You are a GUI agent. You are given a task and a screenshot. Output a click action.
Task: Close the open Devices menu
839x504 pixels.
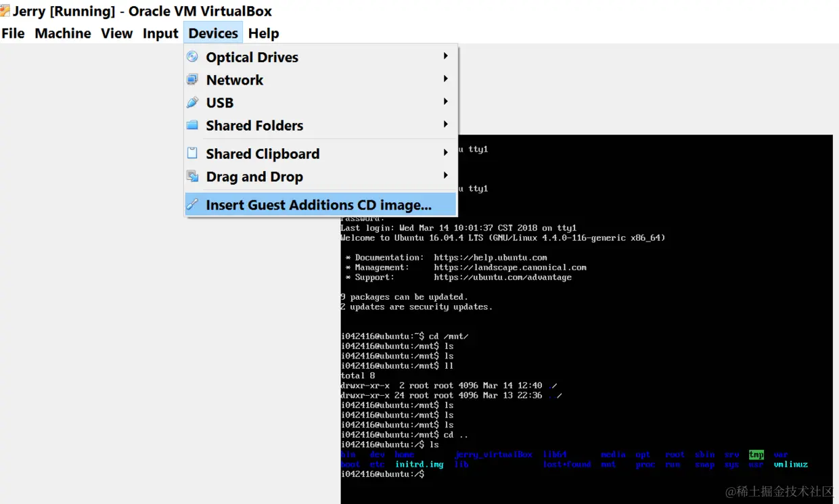coord(213,33)
